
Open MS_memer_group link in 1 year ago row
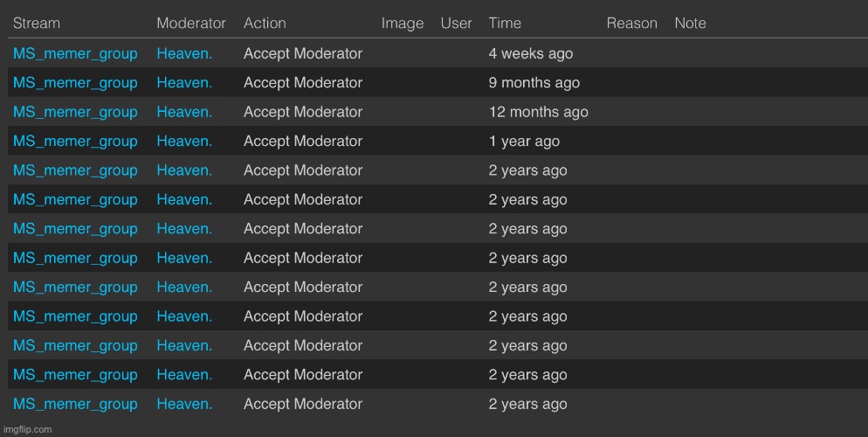75,142
